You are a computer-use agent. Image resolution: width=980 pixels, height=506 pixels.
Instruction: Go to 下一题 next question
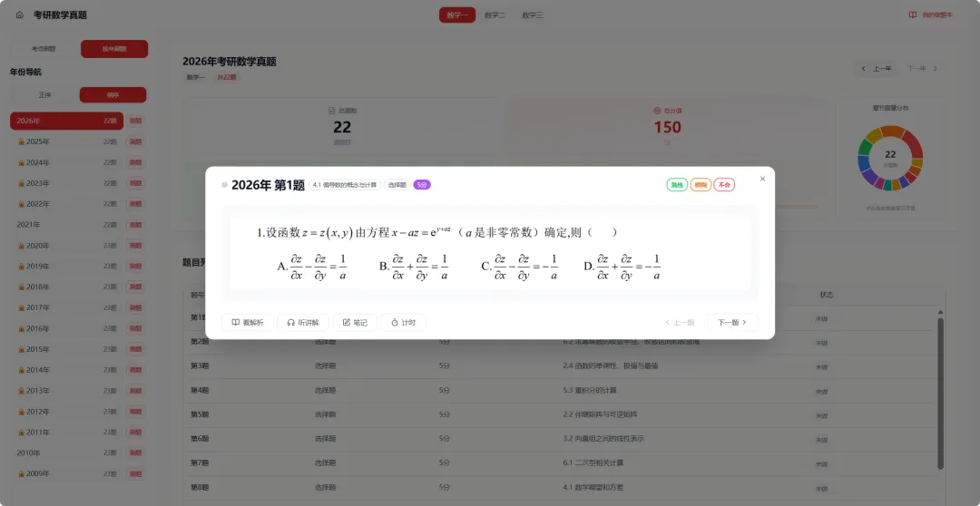732,322
